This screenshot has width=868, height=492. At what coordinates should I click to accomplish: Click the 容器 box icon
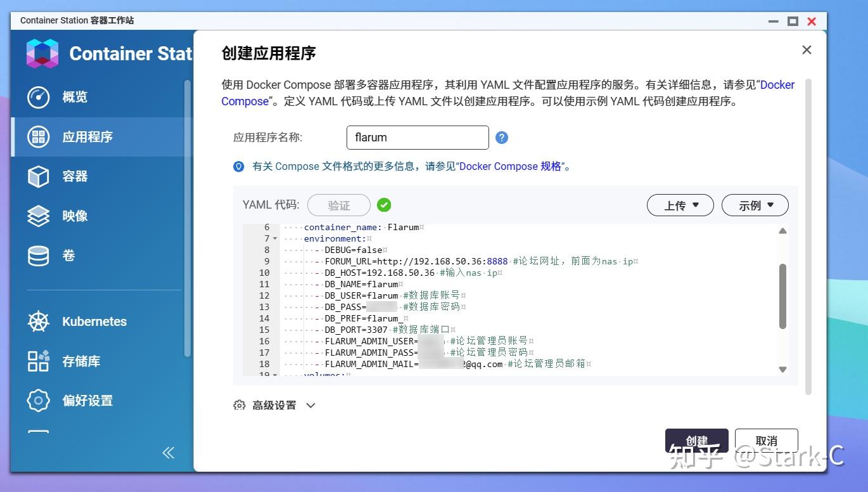tap(38, 176)
